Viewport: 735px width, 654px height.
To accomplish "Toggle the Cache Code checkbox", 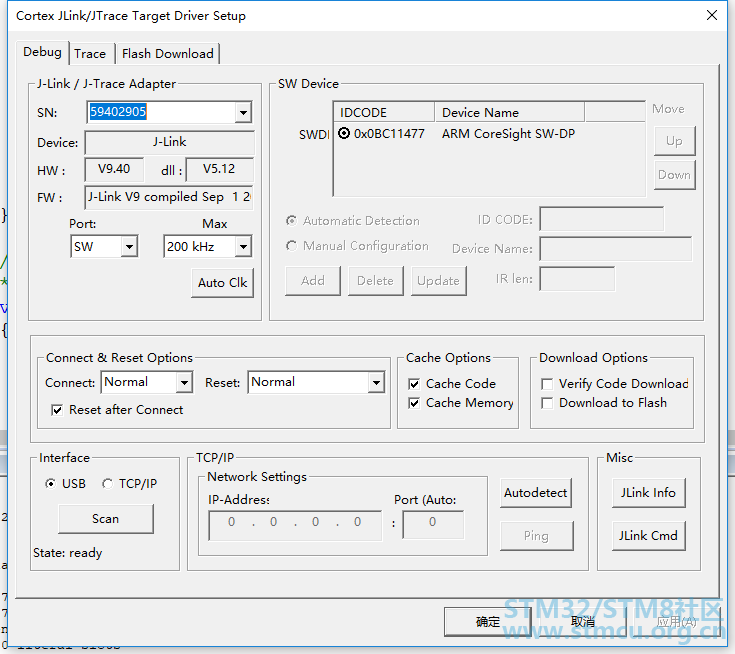I will pyautogui.click(x=414, y=384).
